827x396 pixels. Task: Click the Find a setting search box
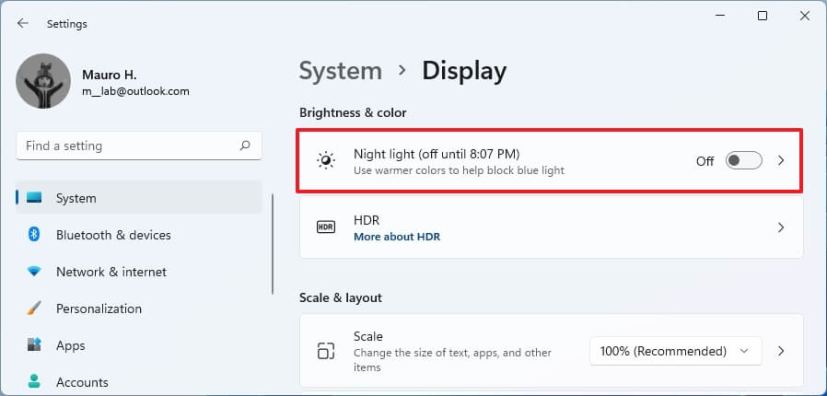(x=139, y=146)
